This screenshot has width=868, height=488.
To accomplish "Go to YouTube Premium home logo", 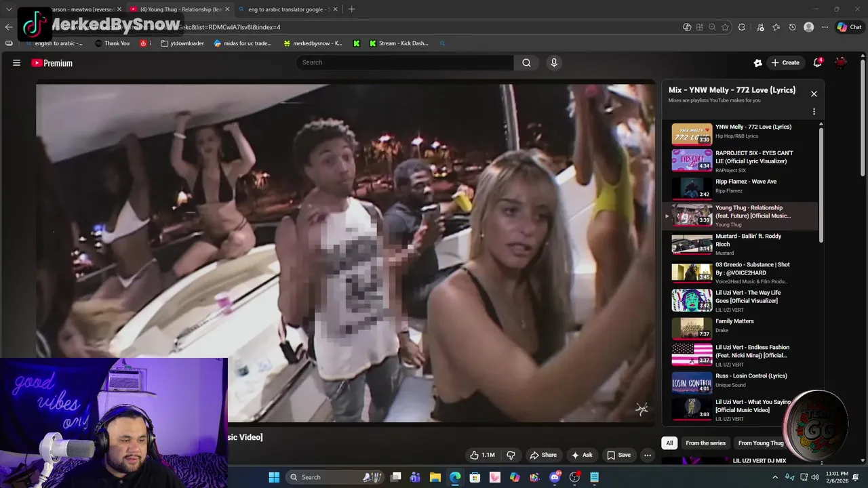I will 52,63.
